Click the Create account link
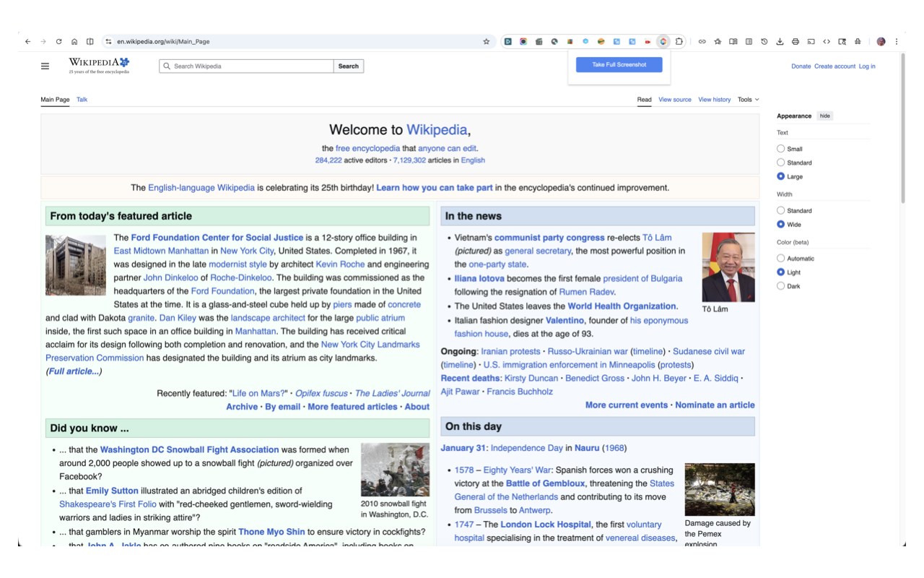 click(834, 66)
